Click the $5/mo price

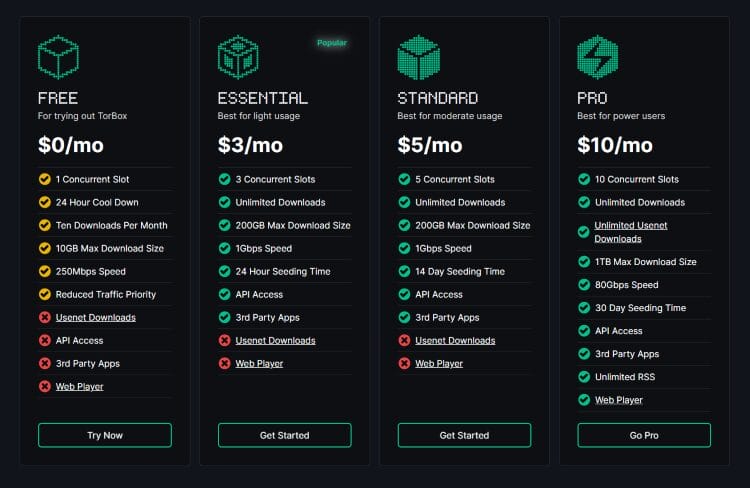(430, 145)
